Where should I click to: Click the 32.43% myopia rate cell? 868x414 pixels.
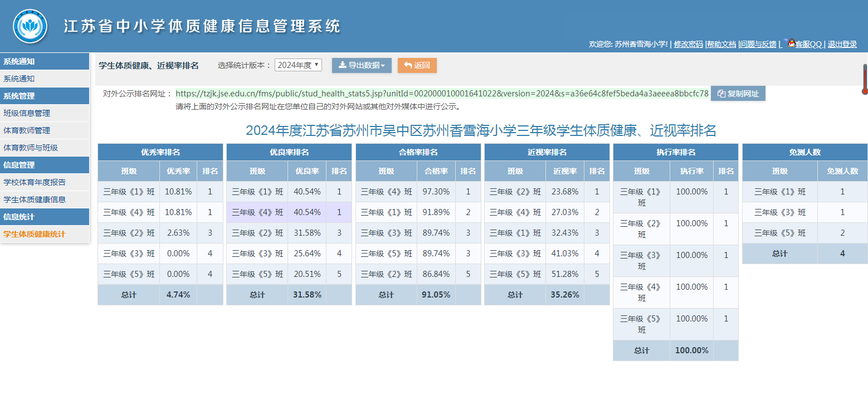(565, 233)
